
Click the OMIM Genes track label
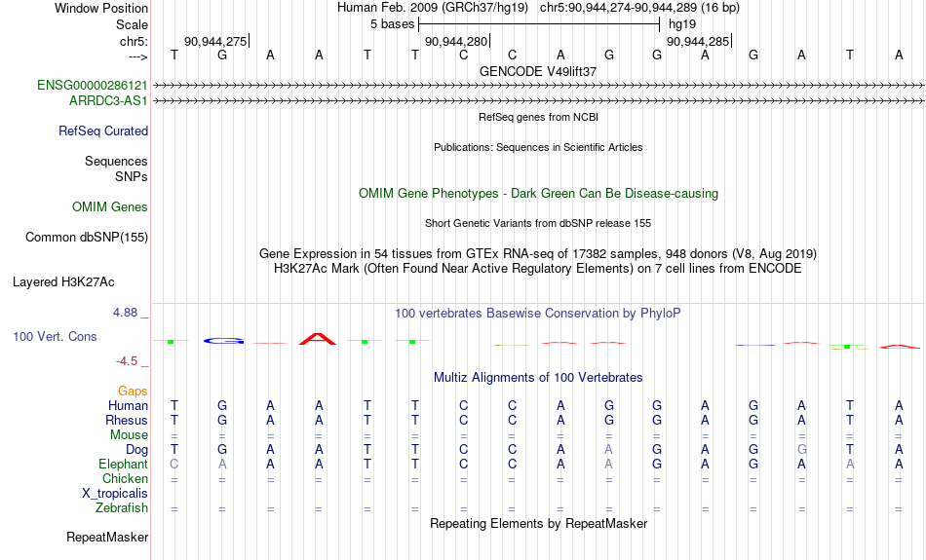[110, 207]
